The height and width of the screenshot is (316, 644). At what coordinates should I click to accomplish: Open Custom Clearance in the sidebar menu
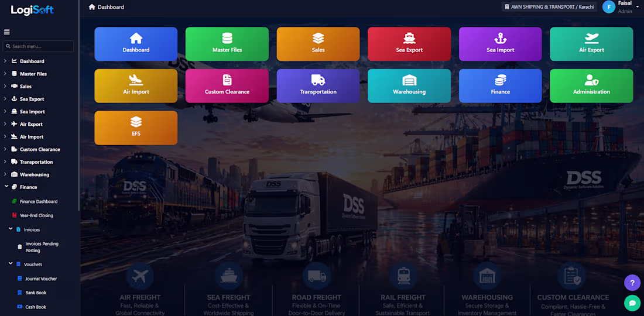(40, 149)
